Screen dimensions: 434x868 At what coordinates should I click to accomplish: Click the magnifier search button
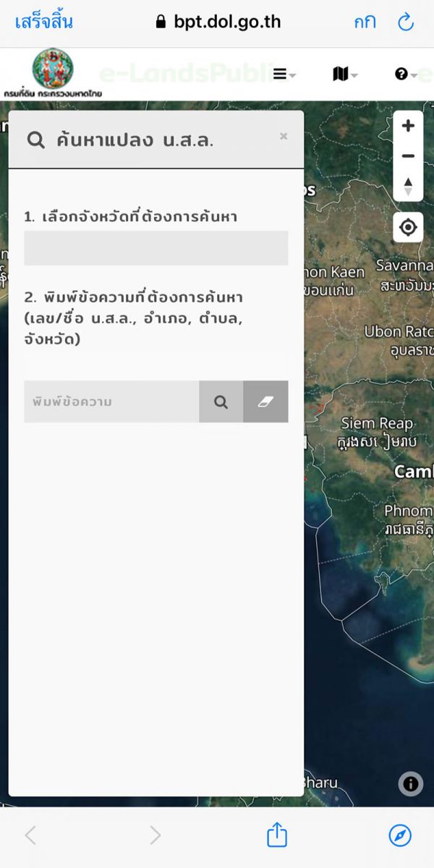point(221,401)
